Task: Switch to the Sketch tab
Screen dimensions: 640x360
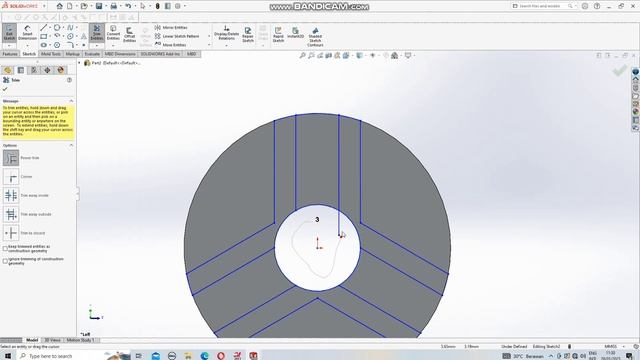Action: (29, 54)
